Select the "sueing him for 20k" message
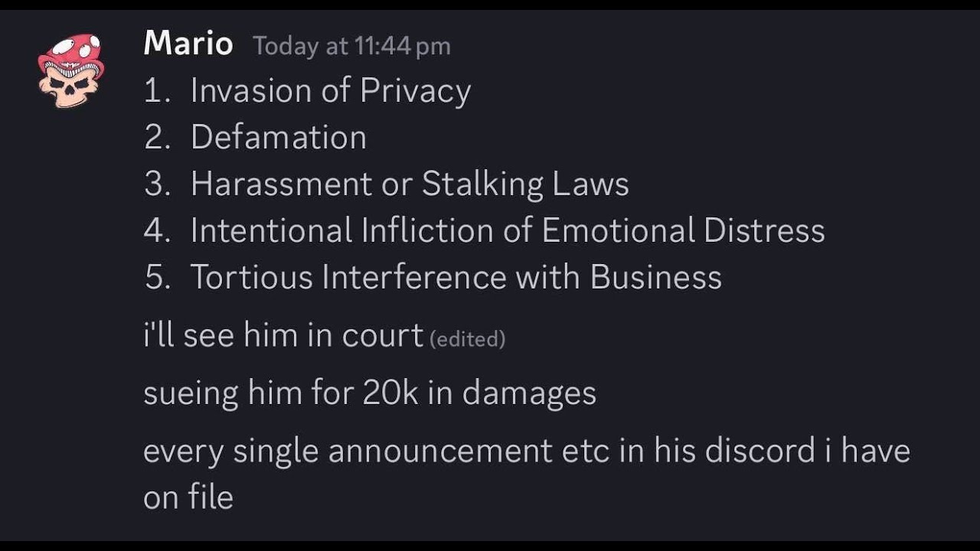 tap(370, 393)
